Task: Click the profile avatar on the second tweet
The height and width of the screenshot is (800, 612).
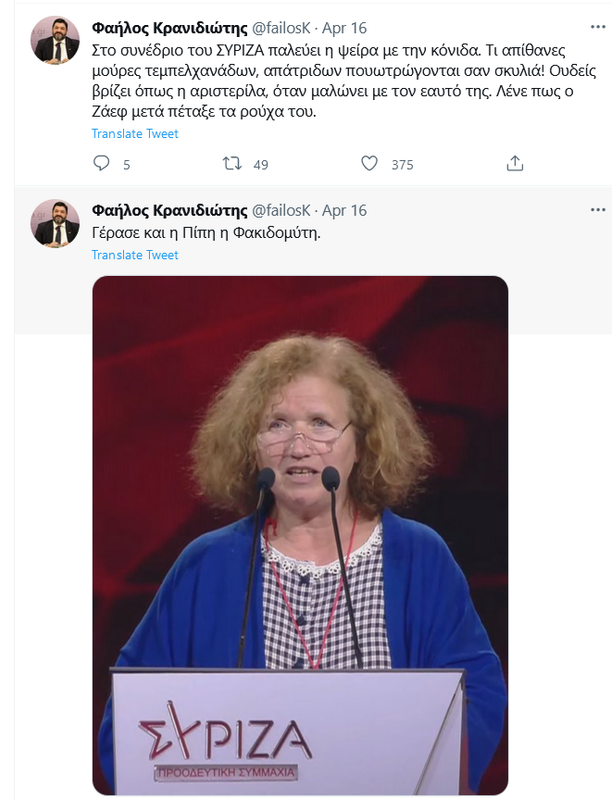Action: tap(56, 223)
